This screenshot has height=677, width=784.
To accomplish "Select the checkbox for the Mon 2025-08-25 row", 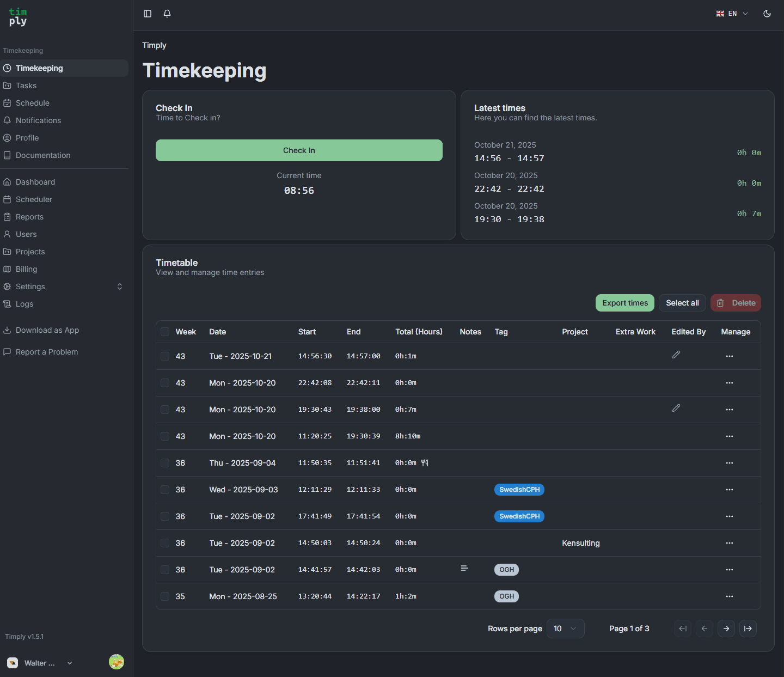I will 165,596.
